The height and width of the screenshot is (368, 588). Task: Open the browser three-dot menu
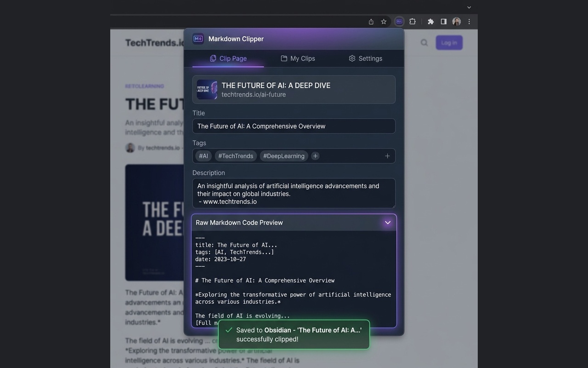pos(469,22)
